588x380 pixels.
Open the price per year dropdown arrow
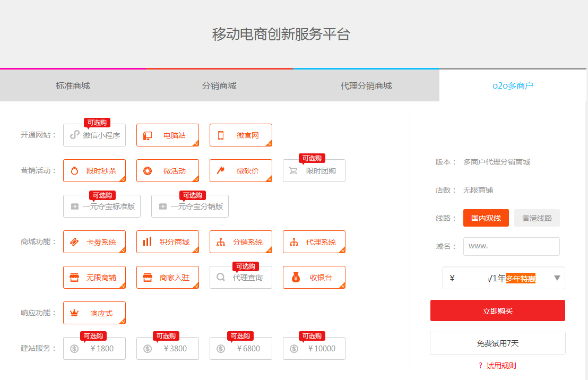tap(557, 278)
